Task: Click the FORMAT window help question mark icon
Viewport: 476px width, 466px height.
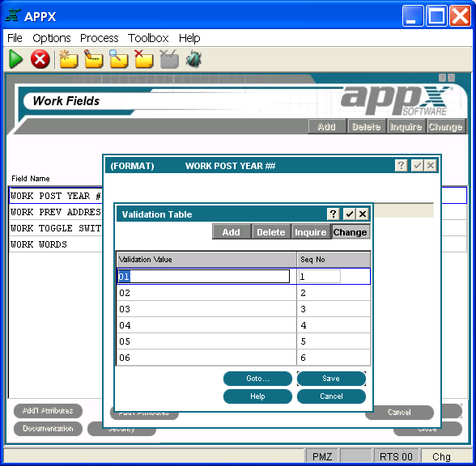Action: [401, 165]
